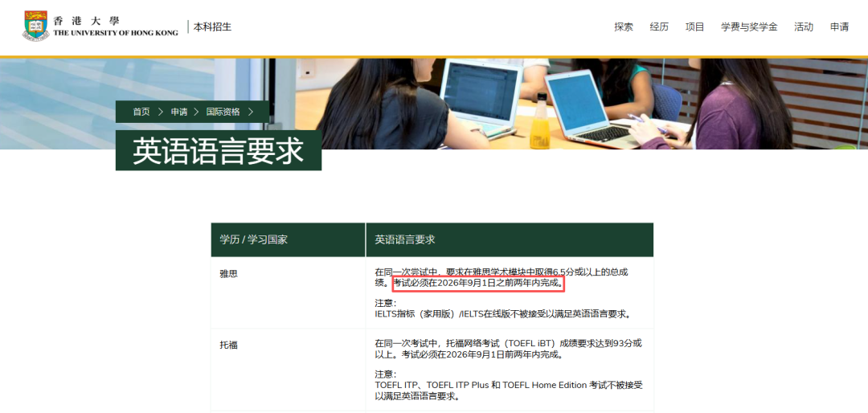Image resolution: width=868 pixels, height=413 pixels.
Task: Select the 活动 navigation item
Action: [804, 27]
